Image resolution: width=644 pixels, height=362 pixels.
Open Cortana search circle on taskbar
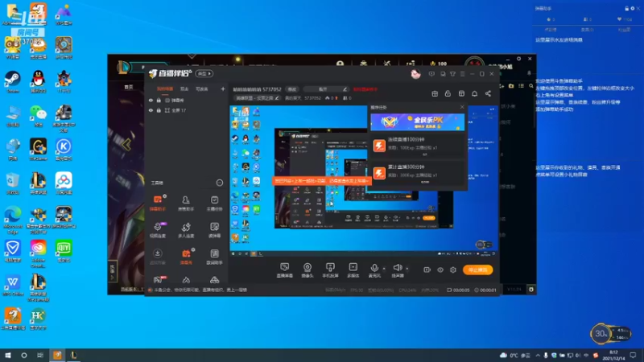(x=24, y=355)
